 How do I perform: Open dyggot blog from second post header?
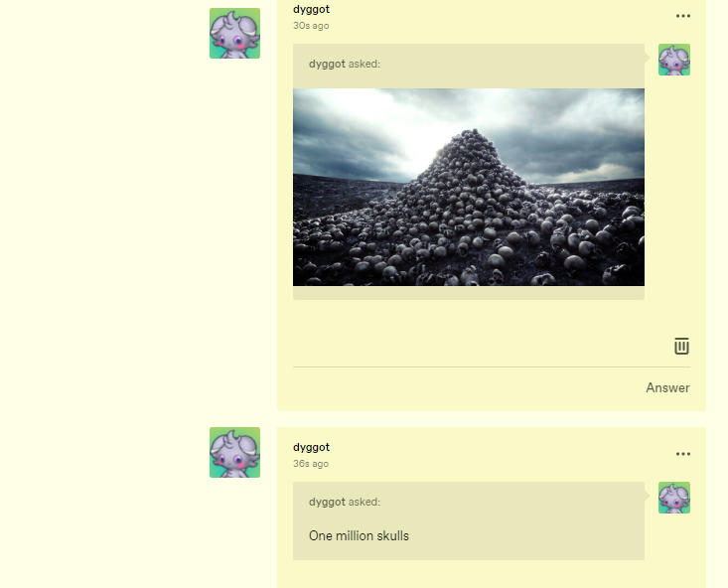(x=311, y=447)
